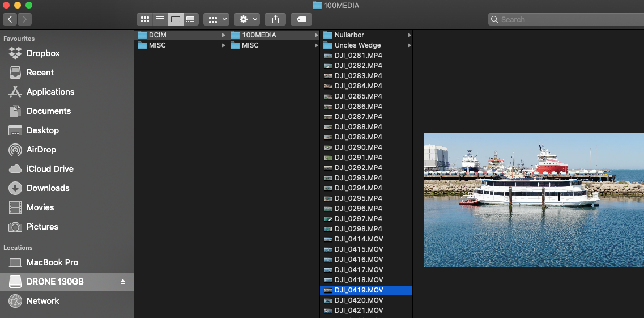Open the group-by arrangement dropdown

point(216,19)
